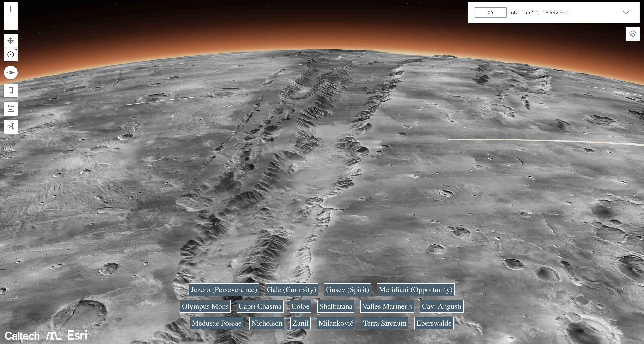The height and width of the screenshot is (344, 644).
Task: Select the Meridiani (Opportunity) site
Action: click(x=416, y=290)
